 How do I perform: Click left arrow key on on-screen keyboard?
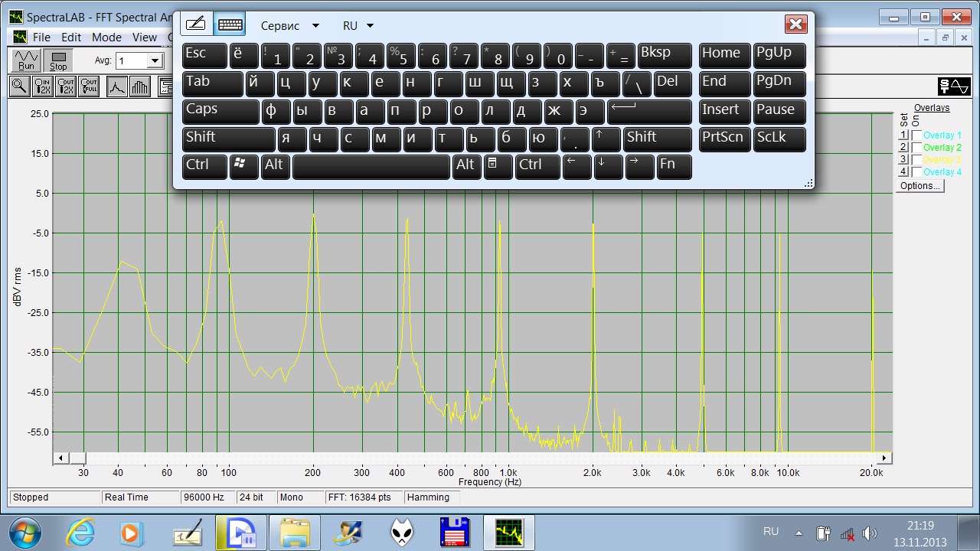pos(577,166)
